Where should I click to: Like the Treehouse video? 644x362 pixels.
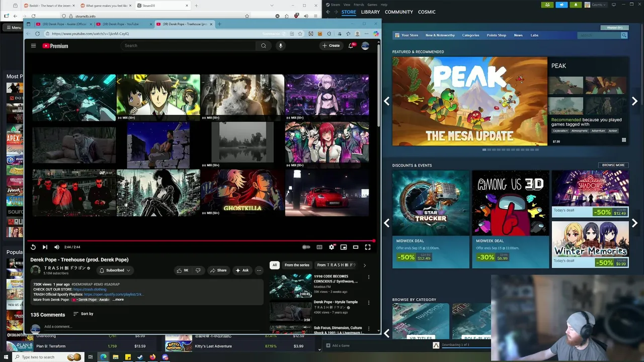[182, 270]
